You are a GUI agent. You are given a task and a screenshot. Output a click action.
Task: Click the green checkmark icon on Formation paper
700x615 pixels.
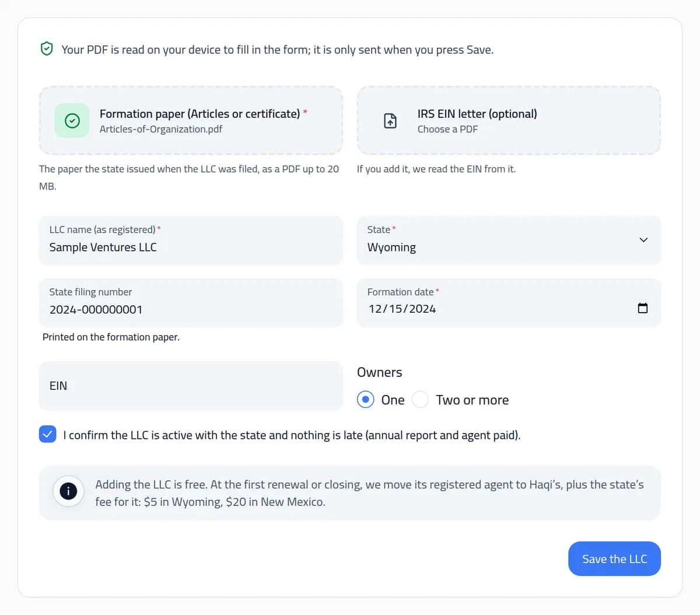[x=72, y=121]
